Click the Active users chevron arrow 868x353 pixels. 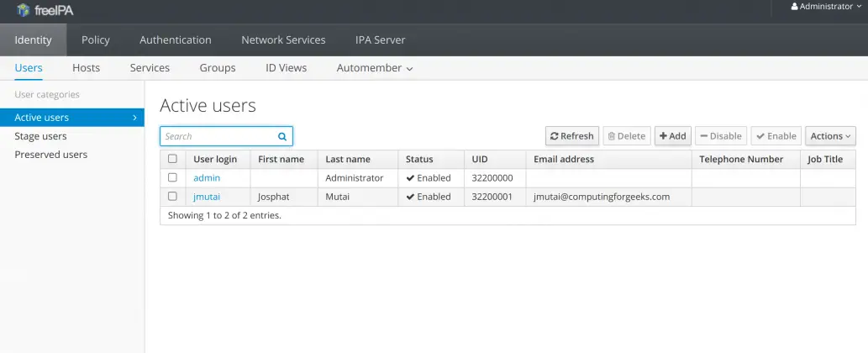(134, 118)
